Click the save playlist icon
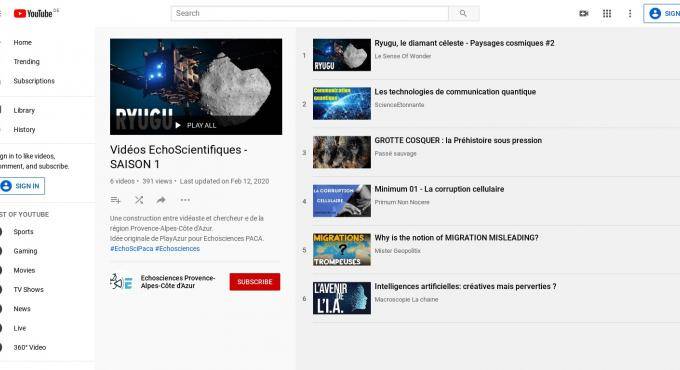Image resolution: width=680 pixels, height=370 pixels. 115,200
